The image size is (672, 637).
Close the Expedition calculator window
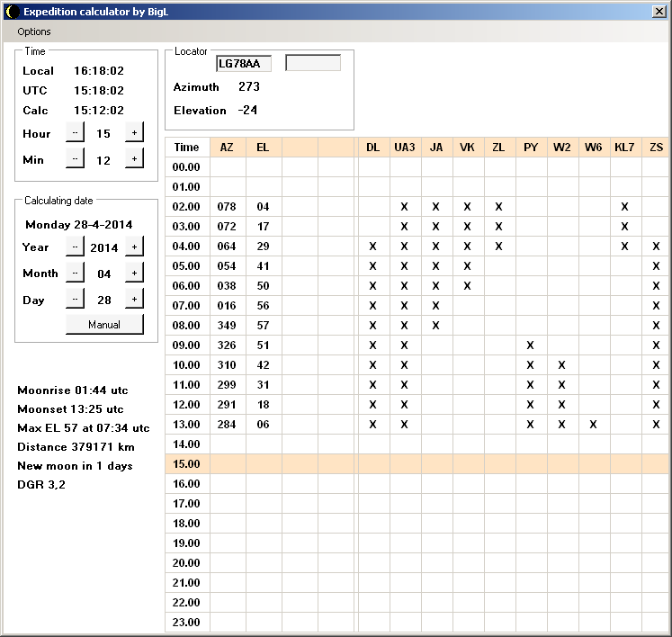658,11
